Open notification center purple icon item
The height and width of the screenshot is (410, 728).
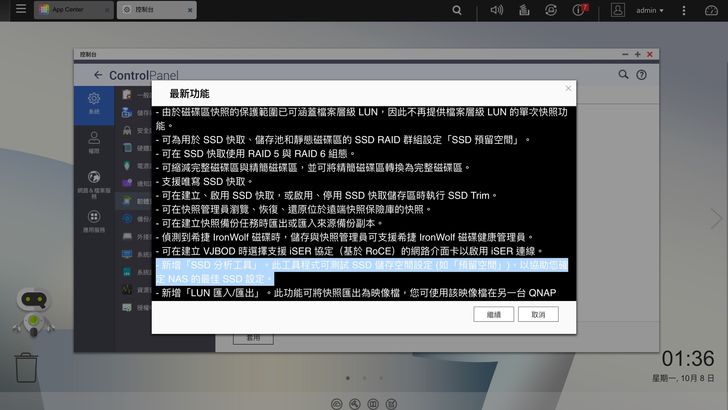[x=127, y=183]
